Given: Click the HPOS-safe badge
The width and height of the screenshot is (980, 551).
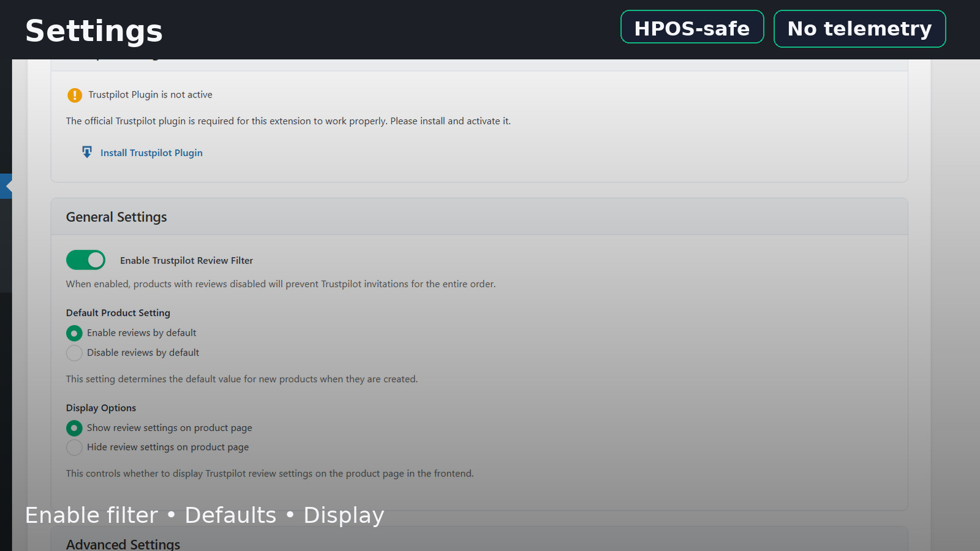Looking at the screenshot, I should [692, 28].
